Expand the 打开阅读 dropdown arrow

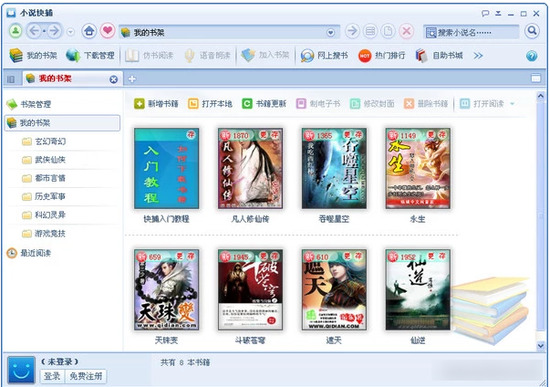pos(512,104)
